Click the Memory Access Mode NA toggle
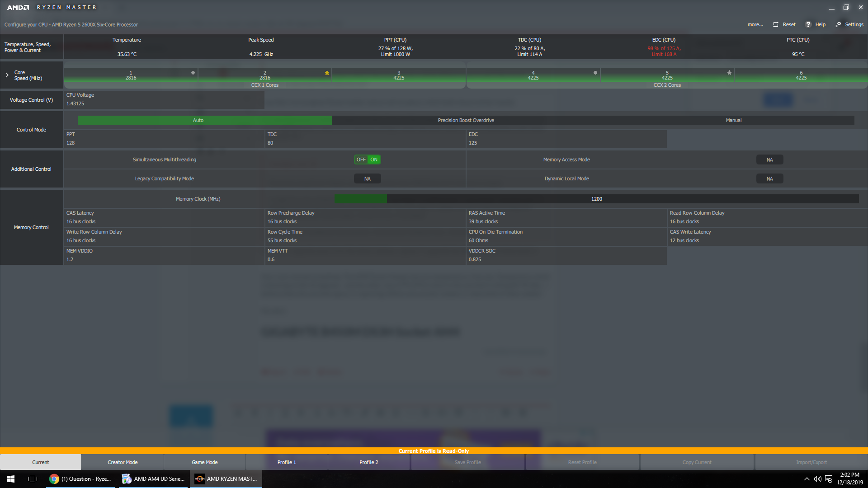The image size is (868, 488). coord(769,160)
